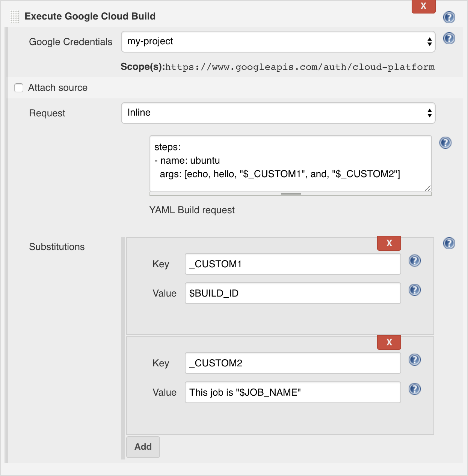
Task: Open help for Execute Google Cloud Build
Action: 449,17
